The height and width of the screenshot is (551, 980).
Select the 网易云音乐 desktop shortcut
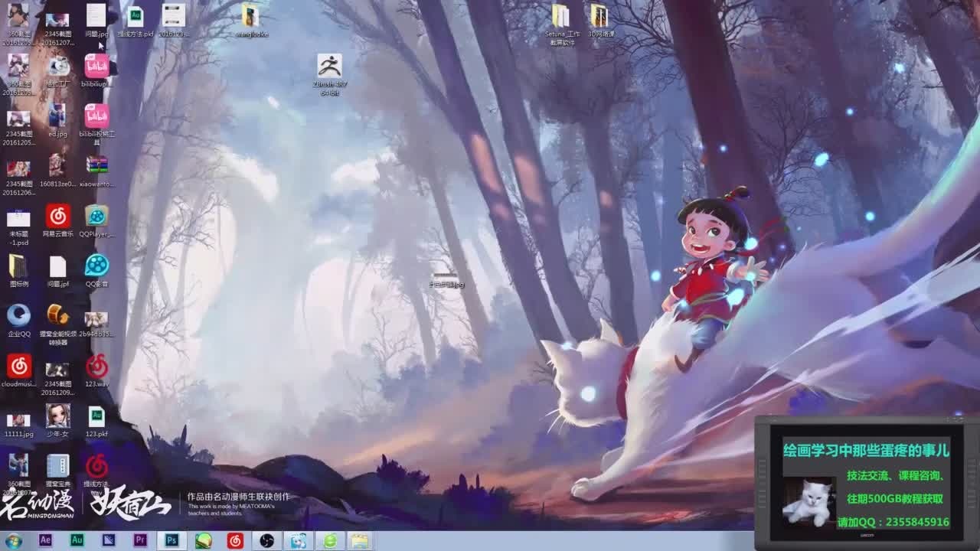coord(57,217)
